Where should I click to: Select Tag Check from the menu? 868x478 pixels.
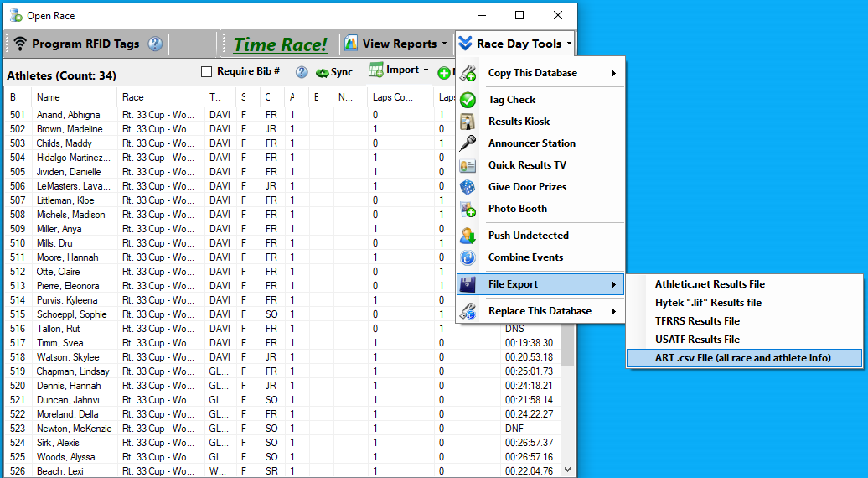[540, 100]
